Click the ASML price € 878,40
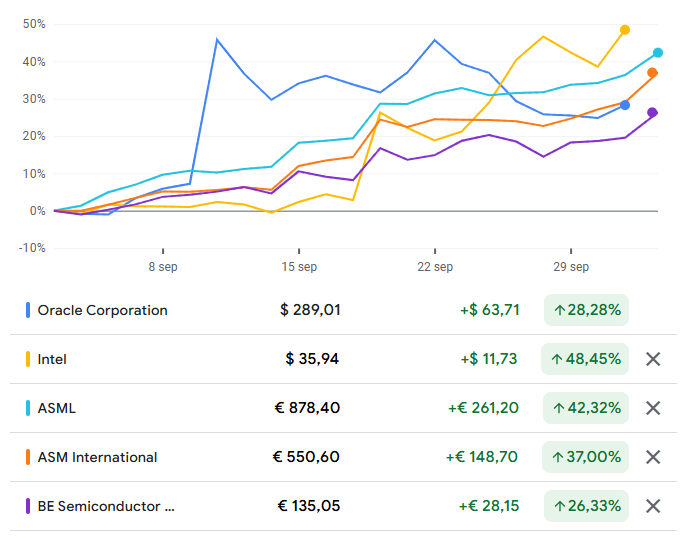Screen dimensions: 691x539 306,408
